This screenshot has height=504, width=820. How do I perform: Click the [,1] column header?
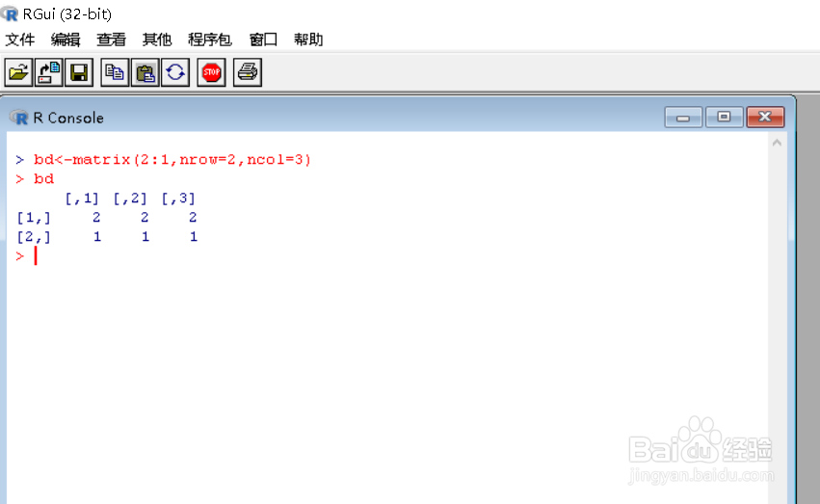click(82, 199)
